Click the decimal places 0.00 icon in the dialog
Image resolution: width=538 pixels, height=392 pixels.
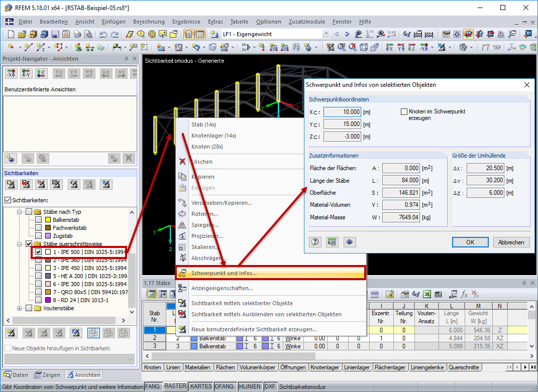(x=332, y=242)
